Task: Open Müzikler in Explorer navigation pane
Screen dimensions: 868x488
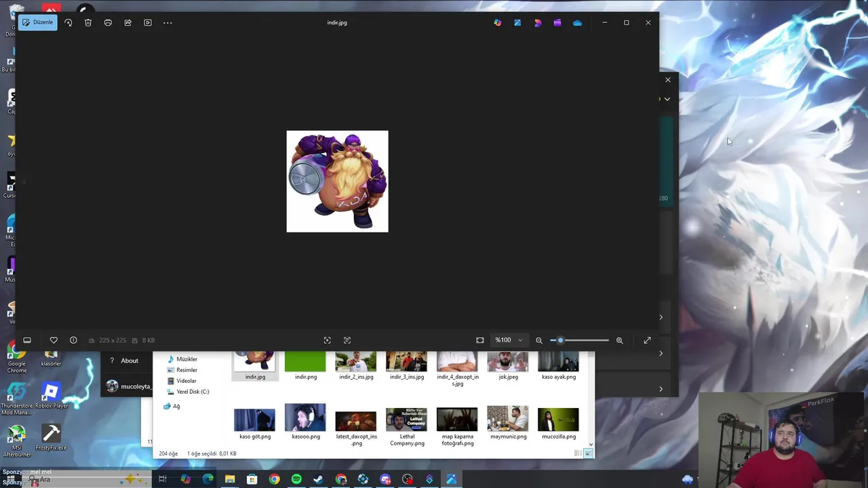Action: coord(182,359)
